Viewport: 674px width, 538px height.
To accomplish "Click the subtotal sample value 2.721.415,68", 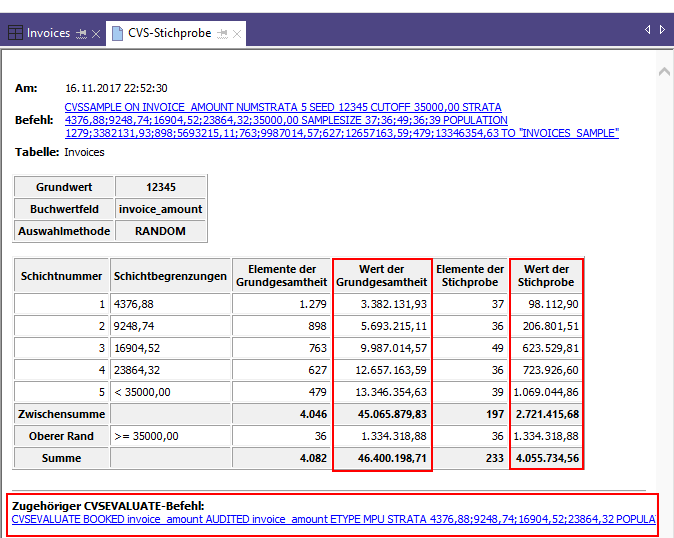I will 546,413.
